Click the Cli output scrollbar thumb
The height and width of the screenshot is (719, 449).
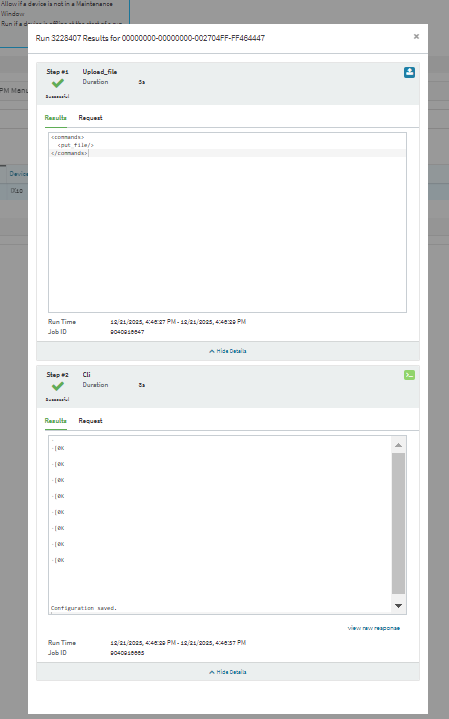(x=399, y=523)
